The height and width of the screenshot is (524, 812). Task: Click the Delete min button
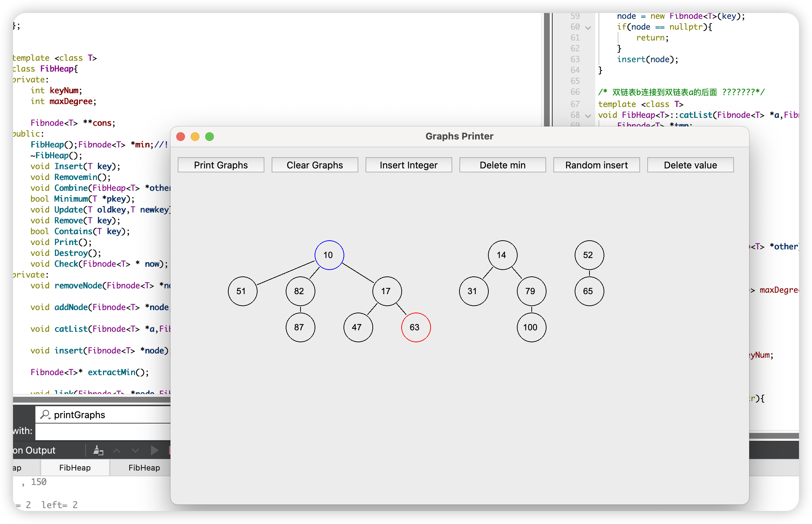502,165
